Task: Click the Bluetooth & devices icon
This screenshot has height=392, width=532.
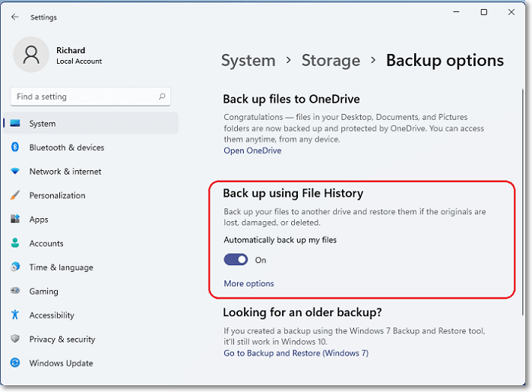Action: [15, 147]
